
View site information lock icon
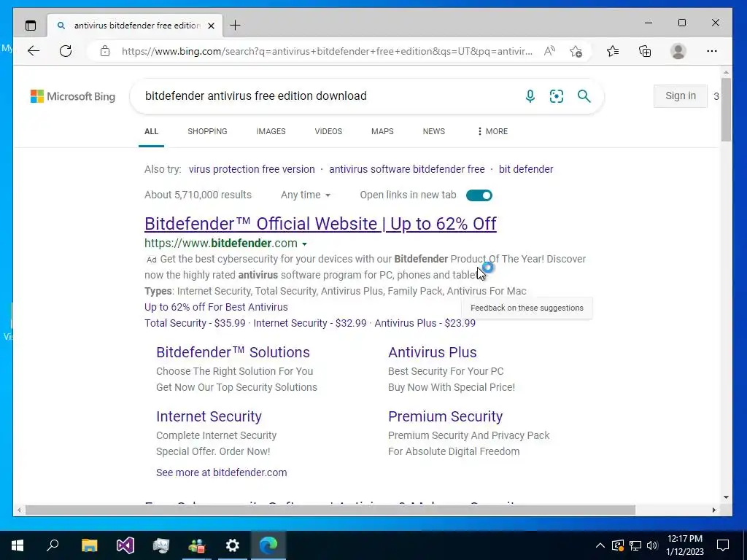pos(105,51)
